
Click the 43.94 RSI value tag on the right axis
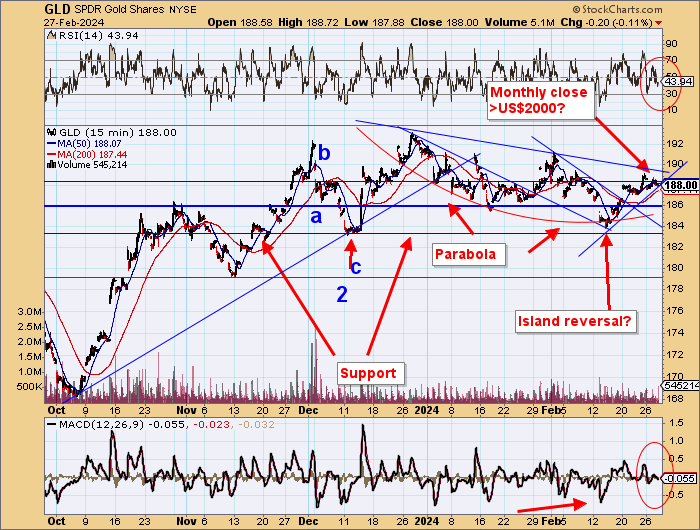click(678, 81)
